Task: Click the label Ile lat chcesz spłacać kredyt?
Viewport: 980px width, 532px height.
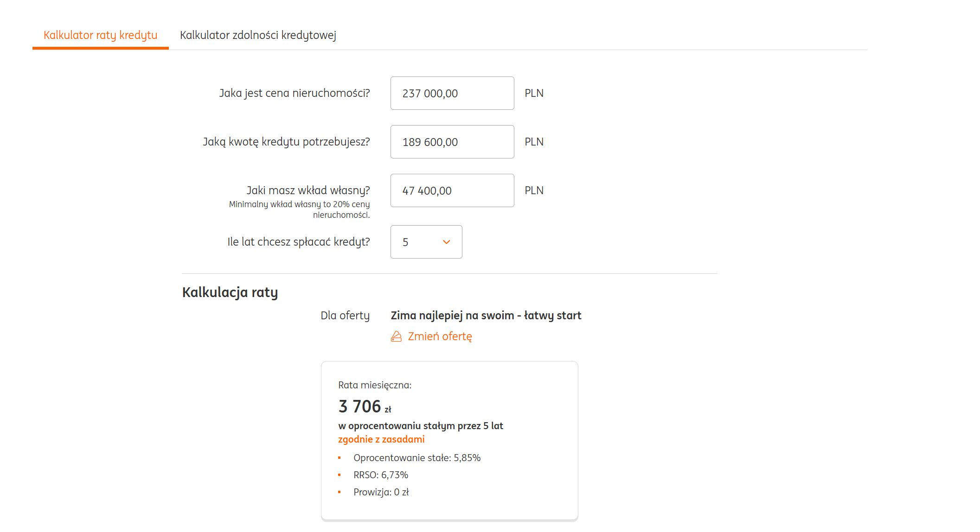Action: click(298, 242)
